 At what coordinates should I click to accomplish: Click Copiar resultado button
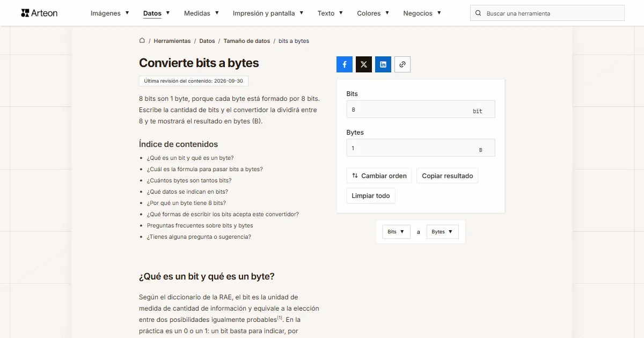448,175
